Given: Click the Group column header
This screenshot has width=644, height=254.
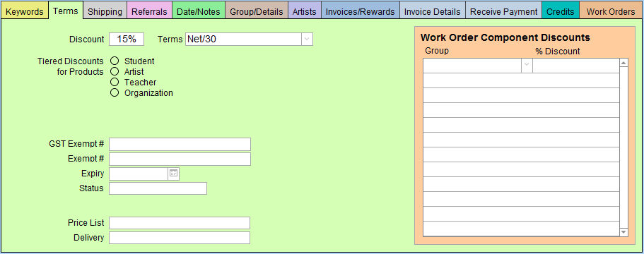Looking at the screenshot, I should (437, 51).
